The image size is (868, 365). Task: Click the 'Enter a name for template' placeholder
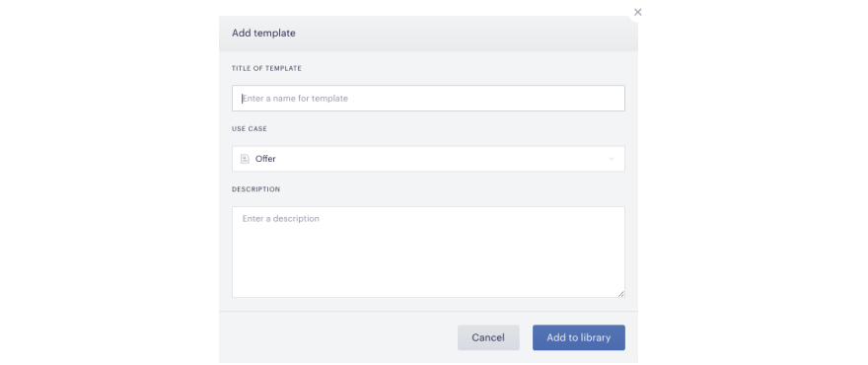295,99
